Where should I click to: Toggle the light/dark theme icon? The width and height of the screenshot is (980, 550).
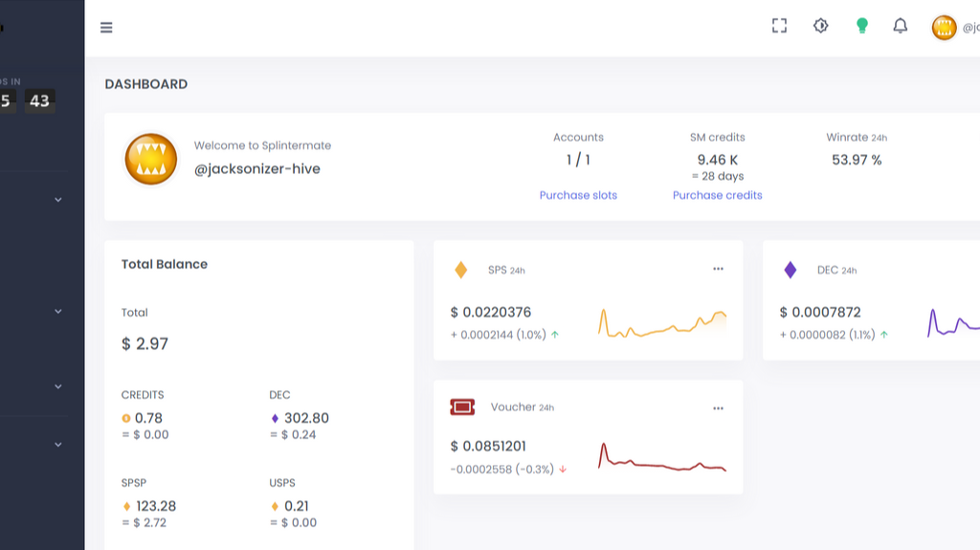tap(820, 27)
